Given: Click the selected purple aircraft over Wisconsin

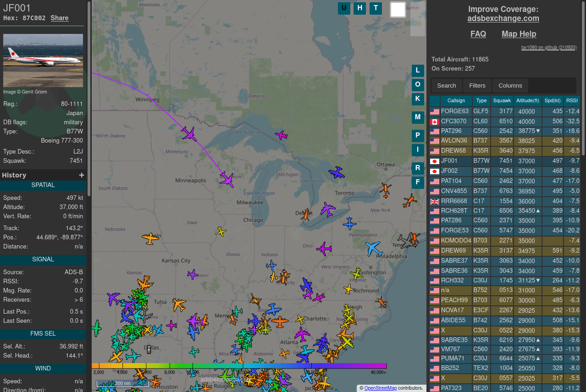Looking at the screenshot, I should click(x=227, y=179).
